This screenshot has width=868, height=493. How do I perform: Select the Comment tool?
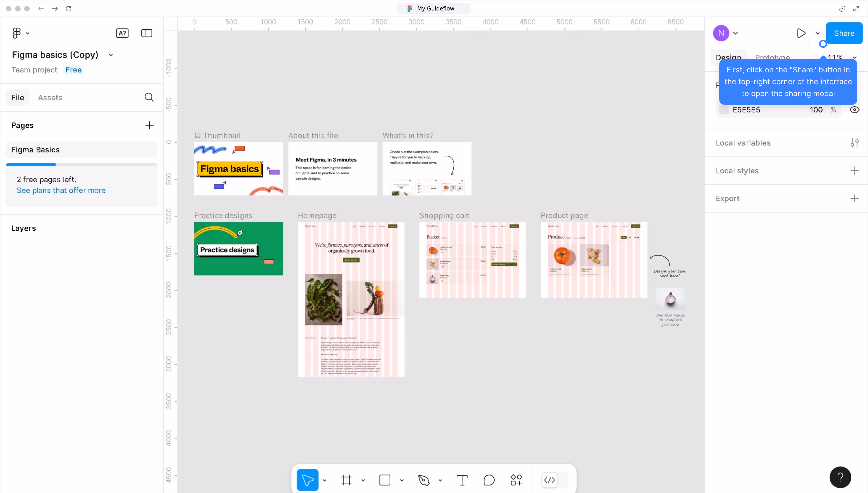coord(489,480)
